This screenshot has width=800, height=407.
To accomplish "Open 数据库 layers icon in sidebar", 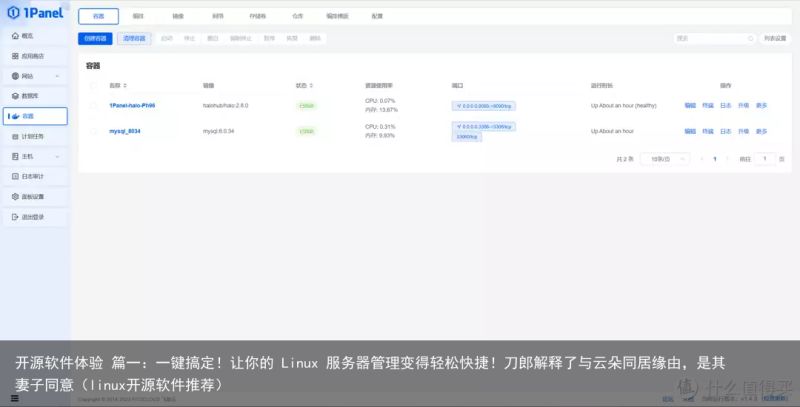I will (15, 96).
